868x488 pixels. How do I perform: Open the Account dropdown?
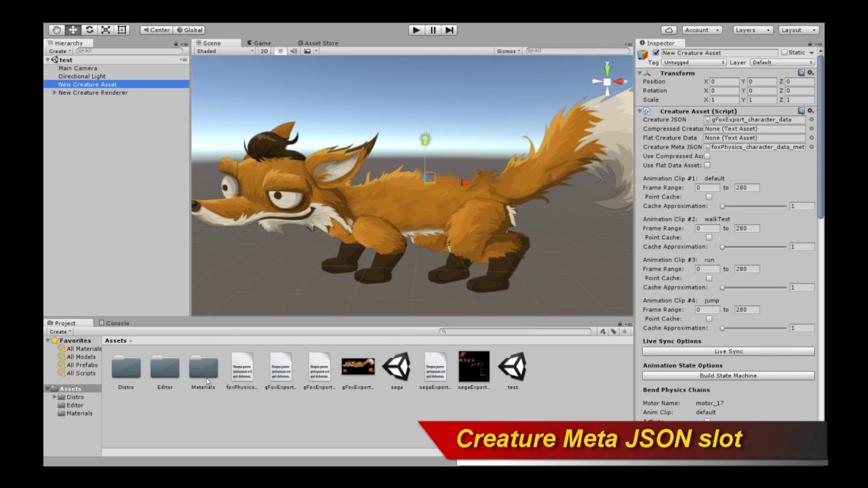tap(701, 30)
